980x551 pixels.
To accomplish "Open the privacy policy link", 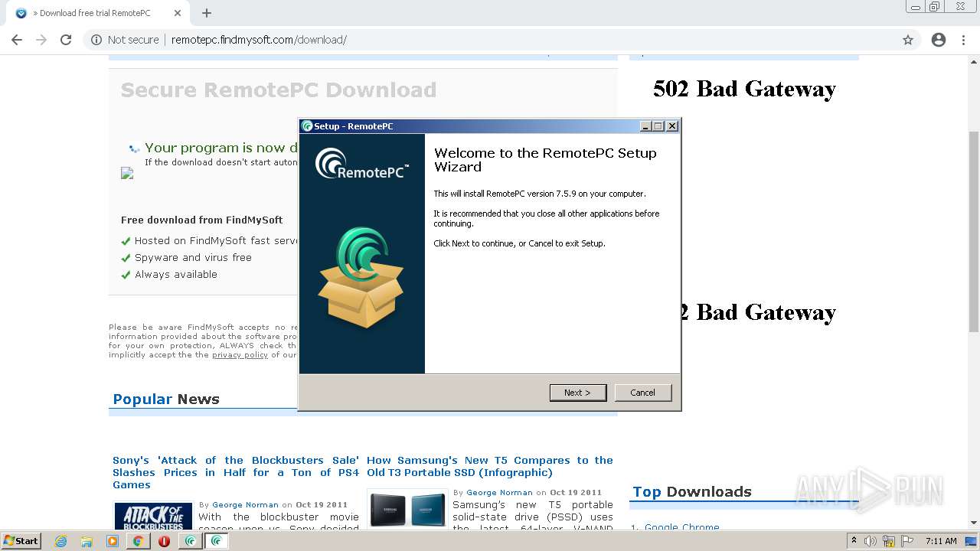I will click(240, 355).
